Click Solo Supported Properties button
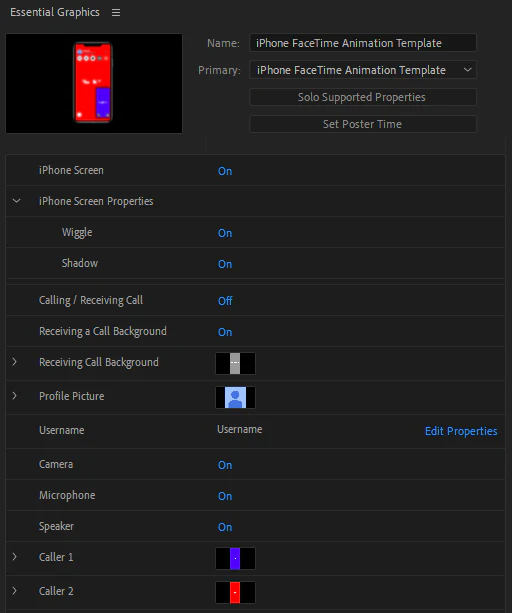The height and width of the screenshot is (613, 512). tap(363, 97)
